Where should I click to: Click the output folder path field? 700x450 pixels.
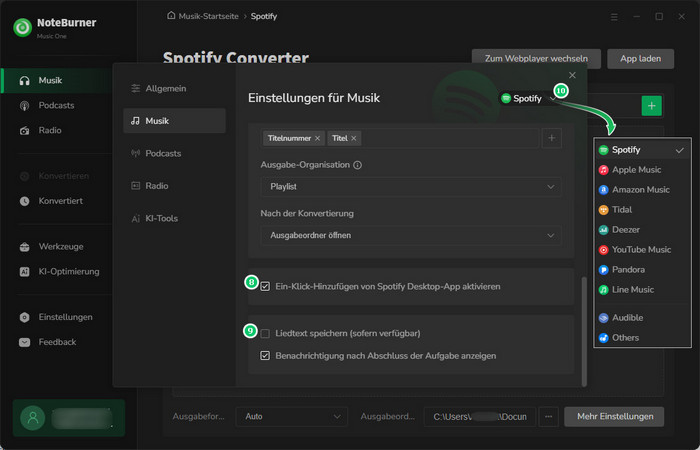(x=479, y=417)
